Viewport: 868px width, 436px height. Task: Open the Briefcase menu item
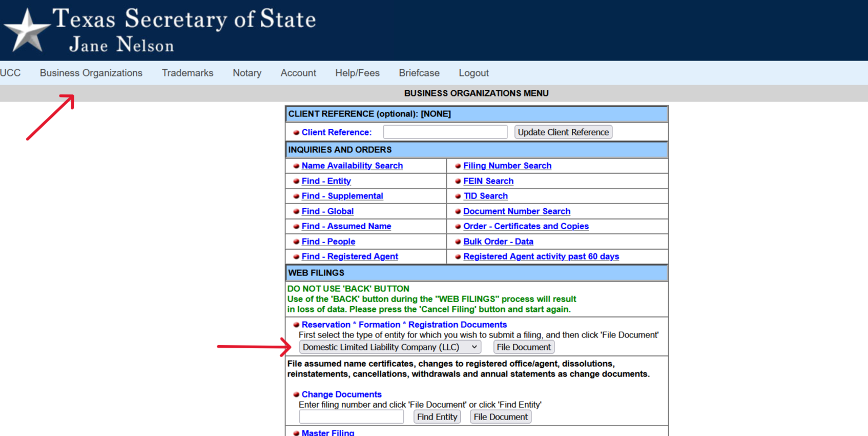[419, 73]
